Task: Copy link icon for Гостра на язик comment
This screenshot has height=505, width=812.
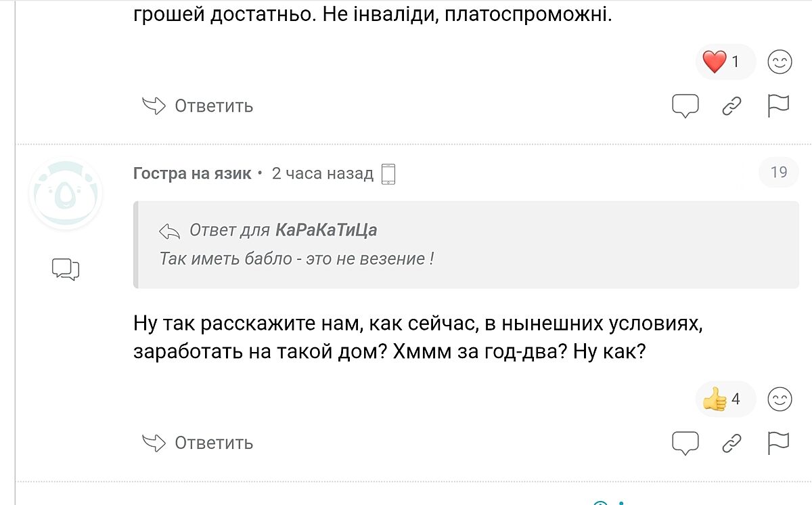Action: click(731, 443)
